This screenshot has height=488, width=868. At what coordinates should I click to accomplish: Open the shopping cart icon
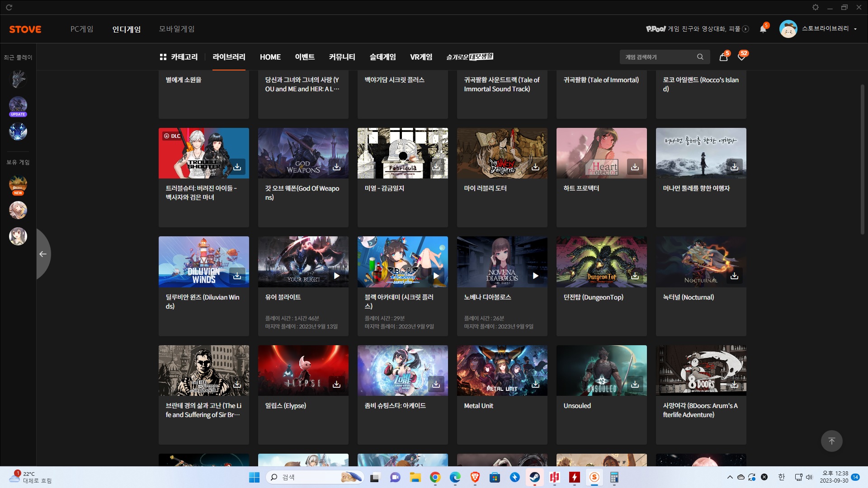723,57
